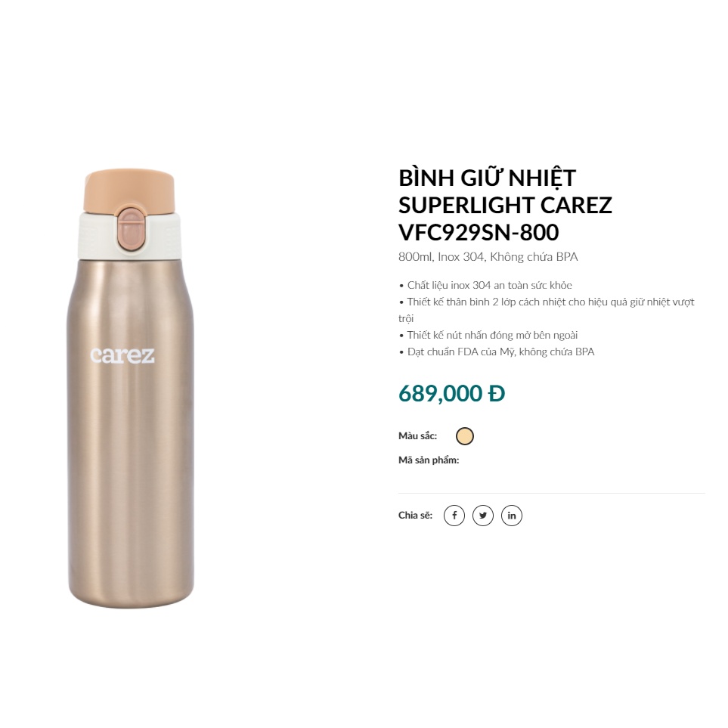Click the orange lid of the bottle

pyautogui.click(x=129, y=191)
